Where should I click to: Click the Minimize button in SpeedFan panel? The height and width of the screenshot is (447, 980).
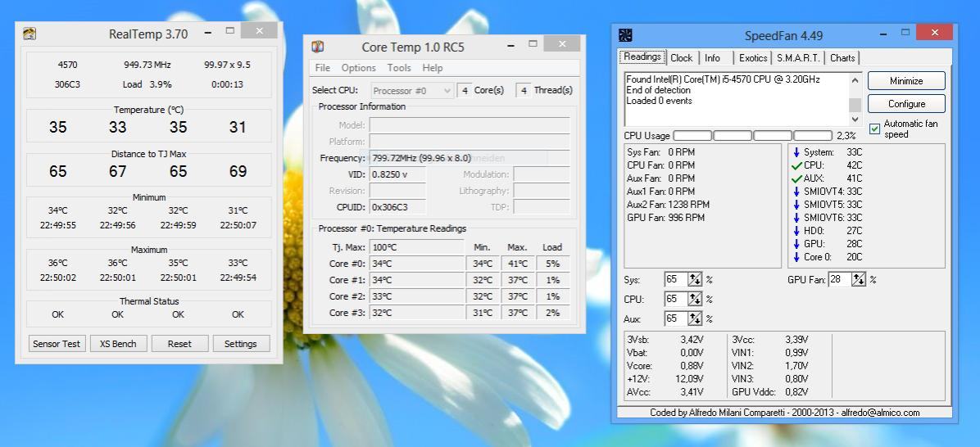click(906, 80)
